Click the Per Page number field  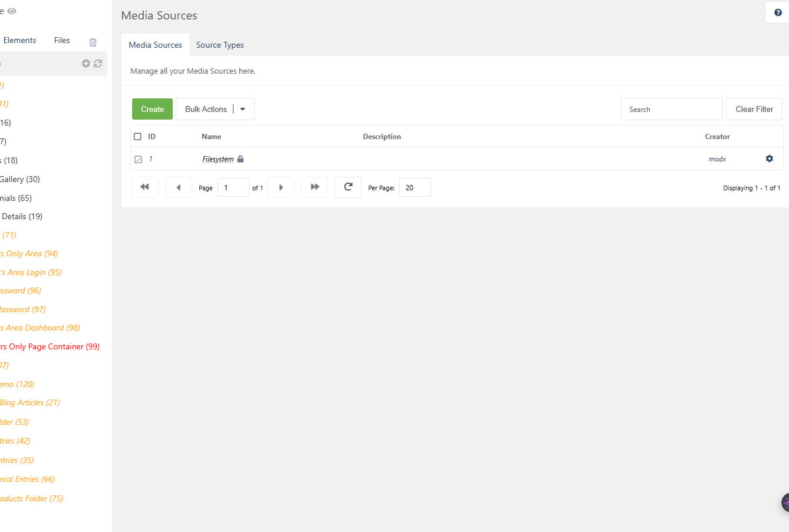pos(415,187)
